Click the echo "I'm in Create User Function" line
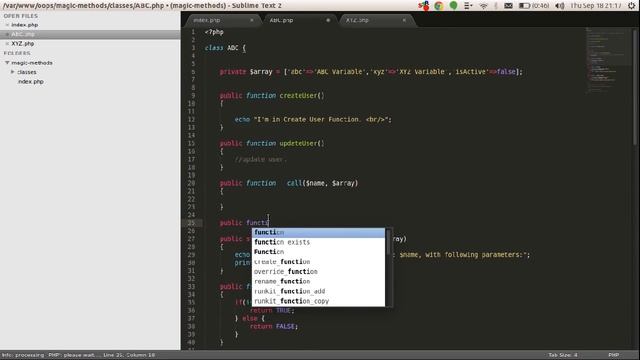This screenshot has width=640, height=360. click(x=313, y=120)
